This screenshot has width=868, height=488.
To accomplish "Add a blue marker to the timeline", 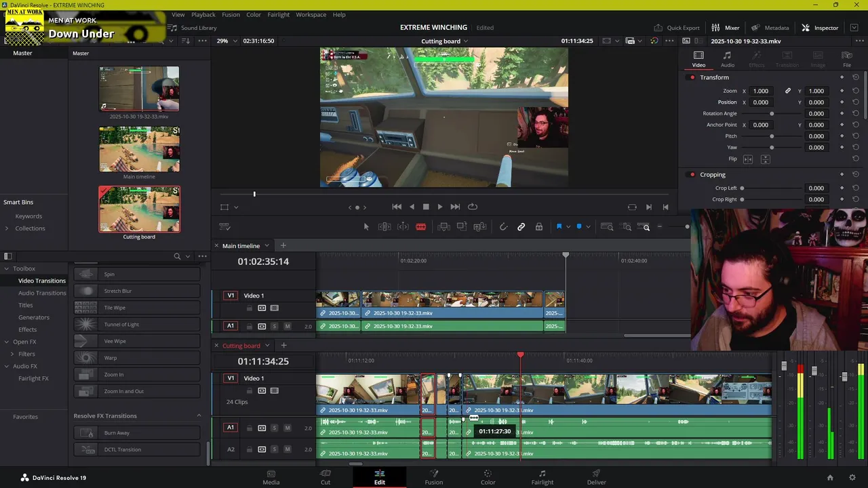I will click(x=579, y=227).
